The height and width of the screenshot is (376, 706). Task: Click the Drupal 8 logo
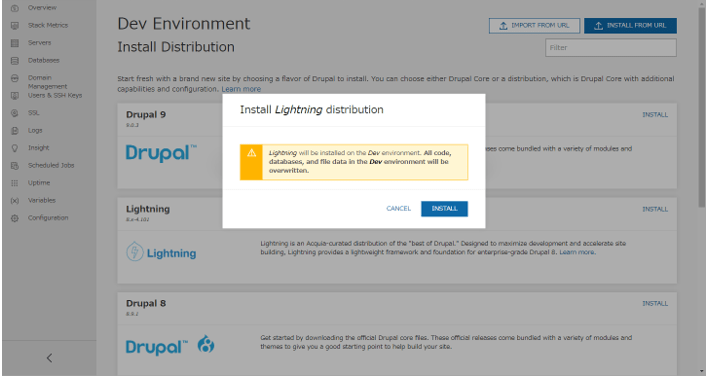(170, 346)
